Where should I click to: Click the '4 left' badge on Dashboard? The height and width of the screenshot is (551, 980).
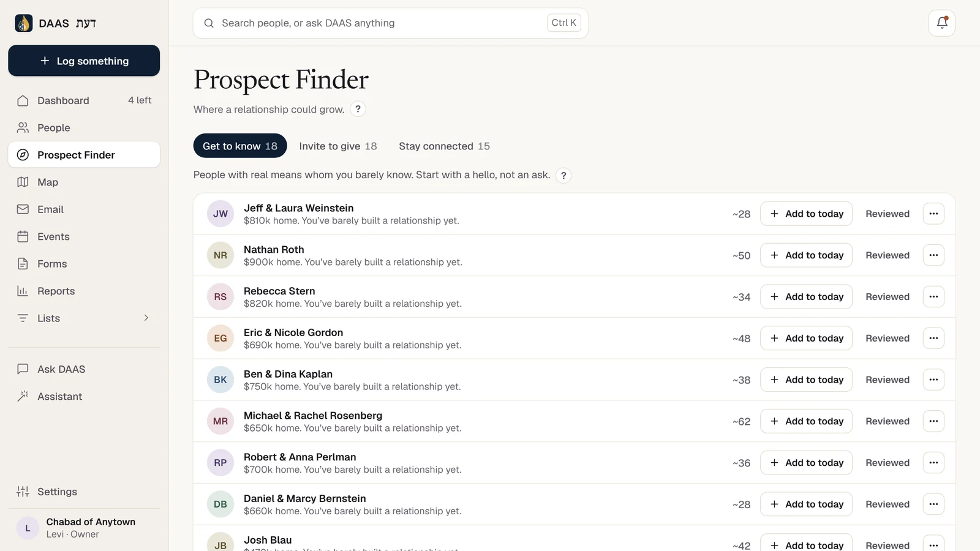140,100
